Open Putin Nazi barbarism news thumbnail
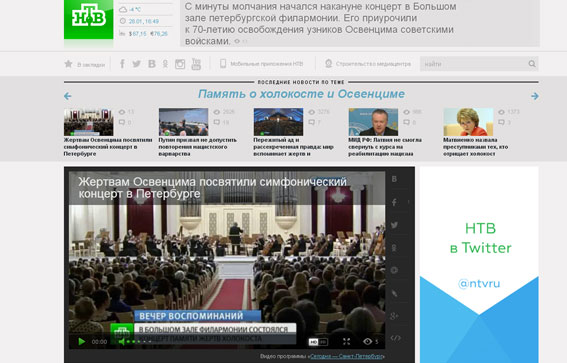Image resolution: width=567 pixels, height=363 pixels. pyautogui.click(x=183, y=122)
